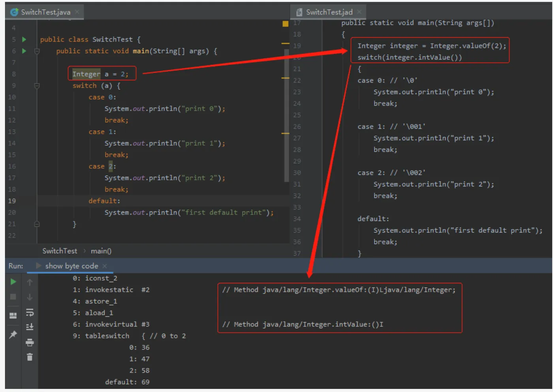Print the Run console output
The height and width of the screenshot is (392, 553).
(x=30, y=342)
